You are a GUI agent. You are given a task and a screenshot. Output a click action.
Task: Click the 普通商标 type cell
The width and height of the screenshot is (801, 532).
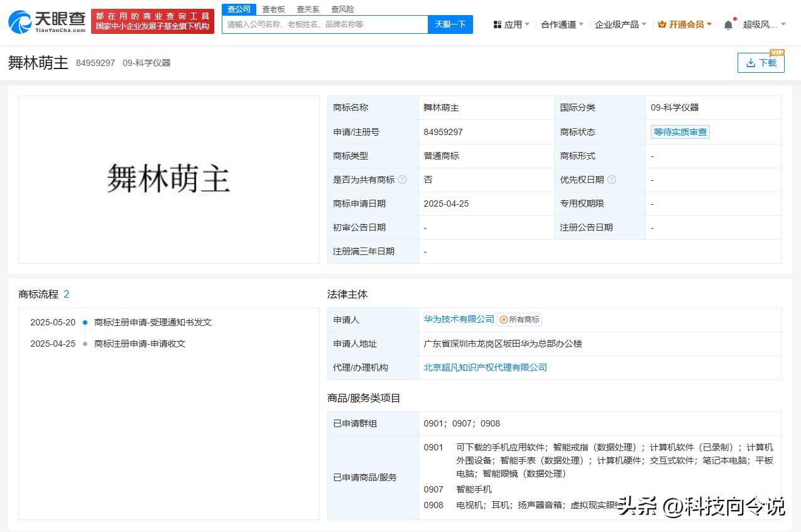[x=486, y=156]
